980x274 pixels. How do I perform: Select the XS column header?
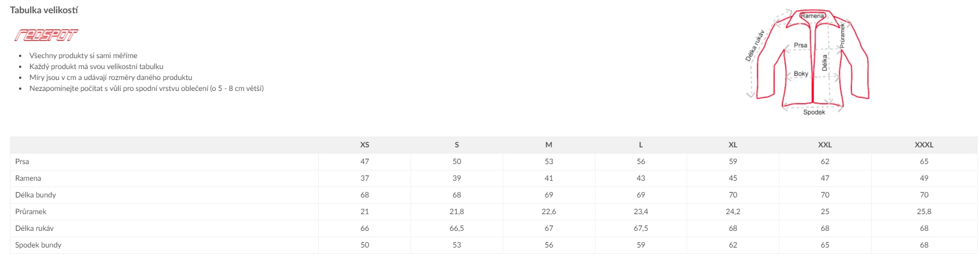click(364, 145)
